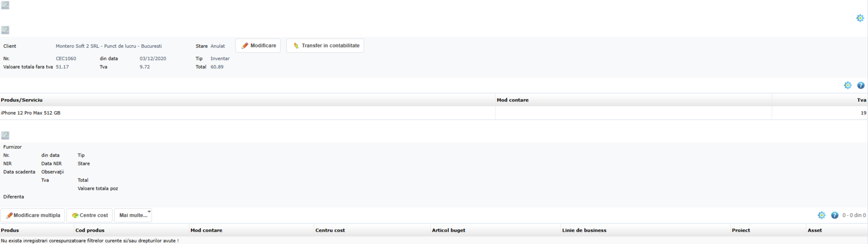This screenshot has height=244, width=868.
Task: Click the Modificare multipla button
Action: coord(33,215)
